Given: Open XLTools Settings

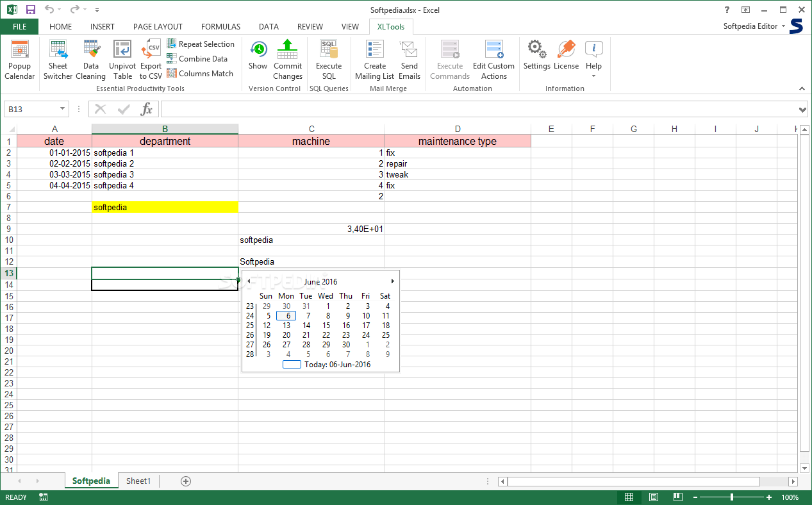Looking at the screenshot, I should coord(537,55).
